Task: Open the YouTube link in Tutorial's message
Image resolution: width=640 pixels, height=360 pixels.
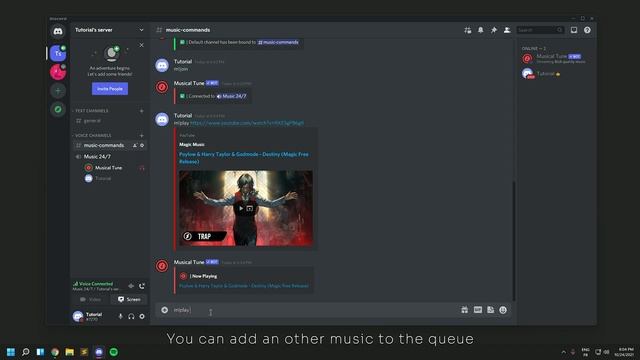Action: coord(247,123)
